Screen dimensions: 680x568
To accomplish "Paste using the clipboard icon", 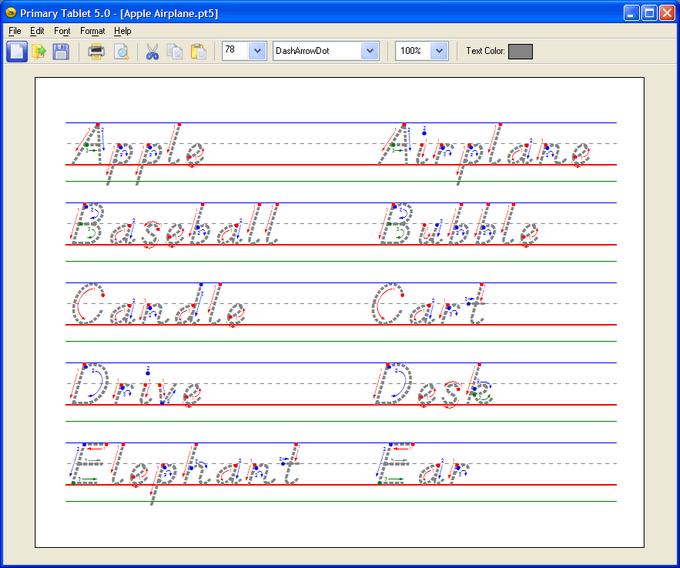I will coord(198,51).
